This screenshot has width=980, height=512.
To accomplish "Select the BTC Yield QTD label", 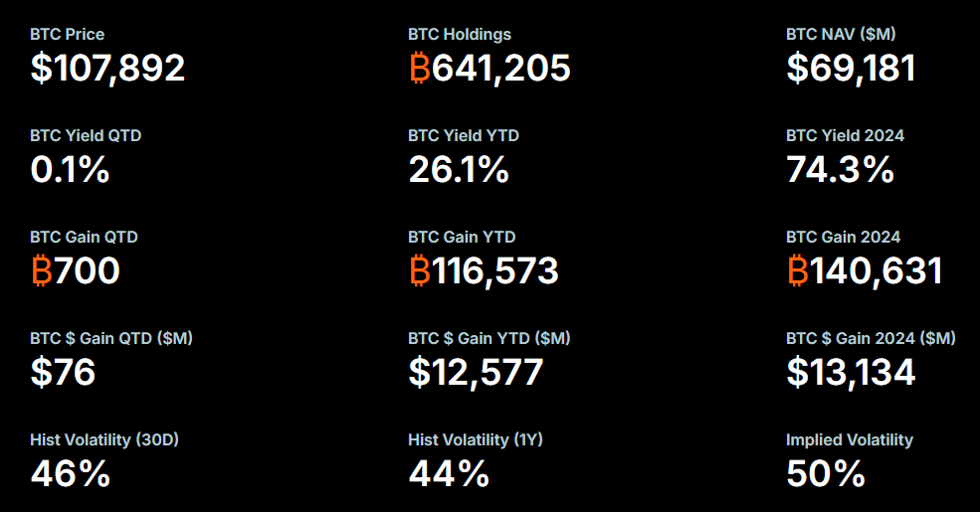I will pos(86,135).
